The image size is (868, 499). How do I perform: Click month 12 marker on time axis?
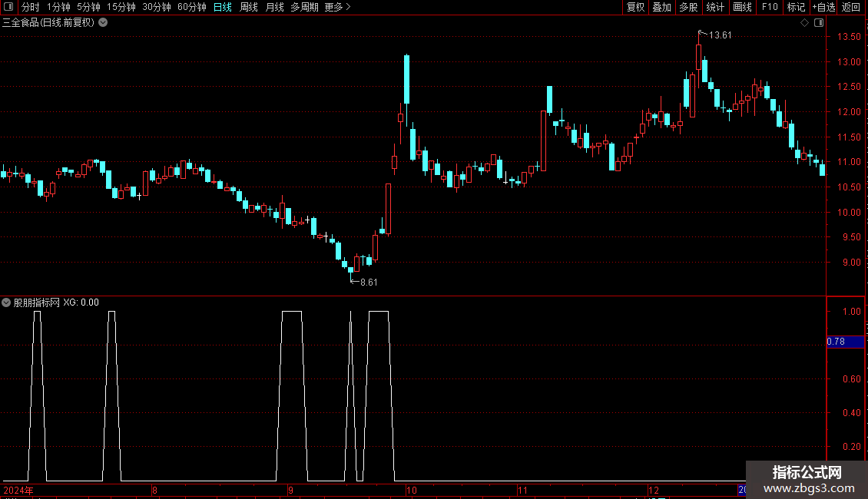pos(654,490)
